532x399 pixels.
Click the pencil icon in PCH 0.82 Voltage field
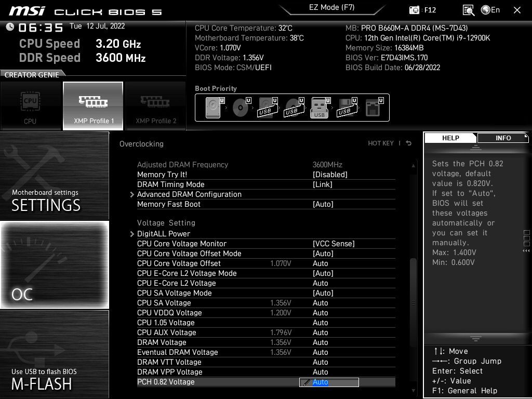click(307, 382)
